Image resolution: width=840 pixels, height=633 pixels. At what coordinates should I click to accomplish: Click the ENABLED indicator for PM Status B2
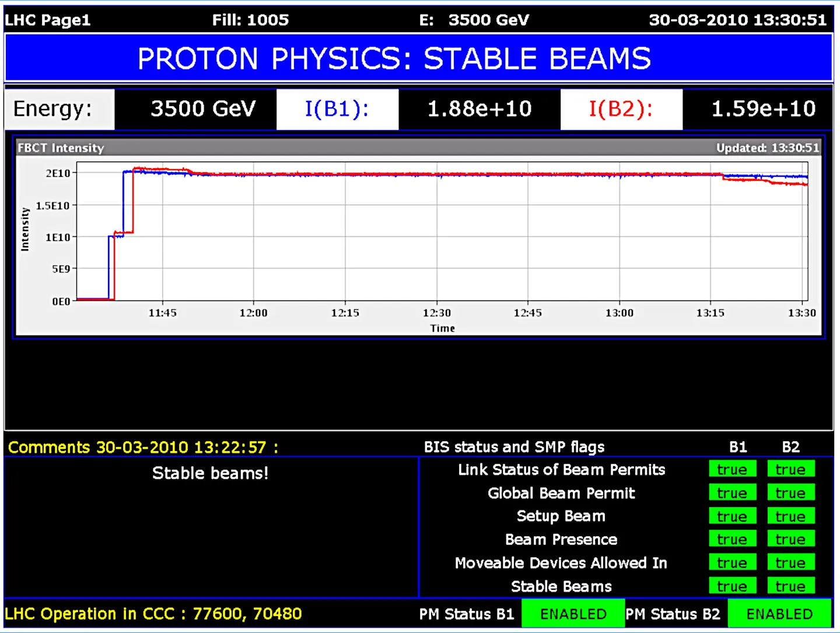pyautogui.click(x=779, y=614)
